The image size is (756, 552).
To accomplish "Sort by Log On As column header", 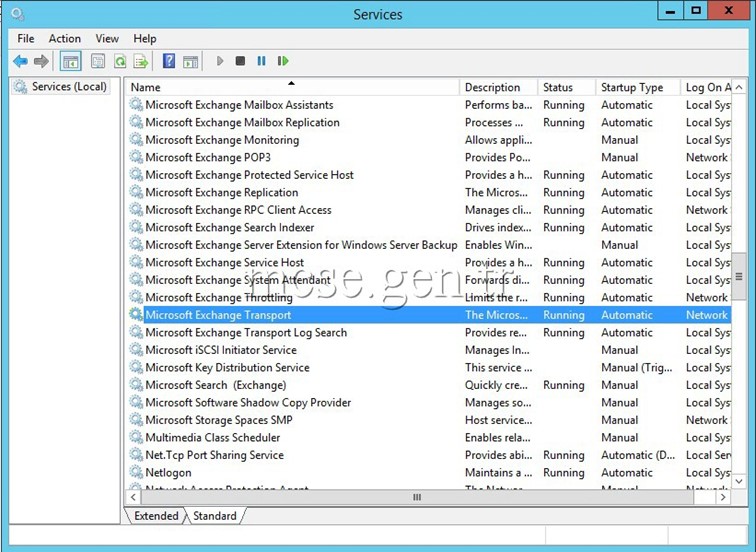I will [x=706, y=87].
